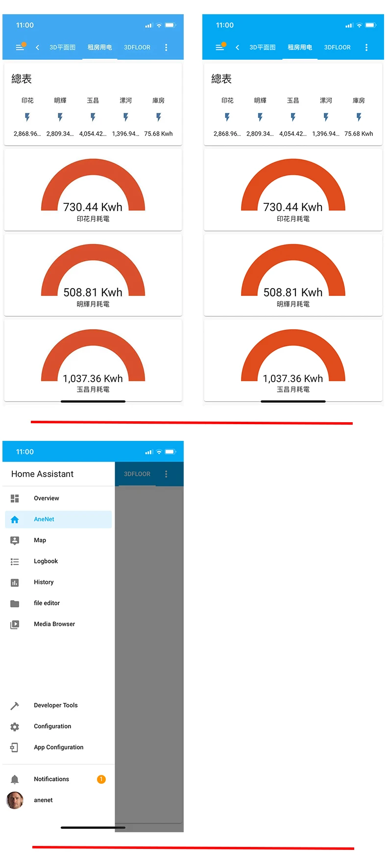
Task: Select 租房用电 tab in the left phone
Action: 100,48
